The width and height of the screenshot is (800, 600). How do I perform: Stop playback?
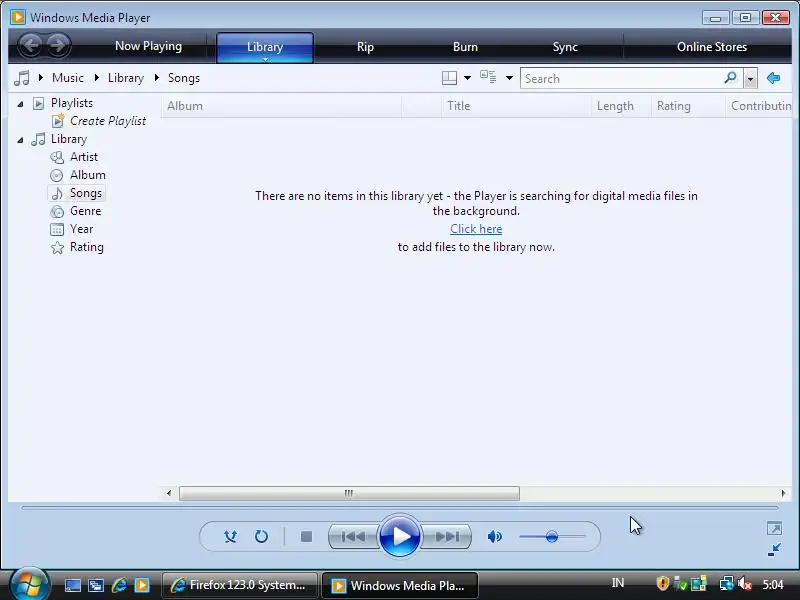click(306, 536)
